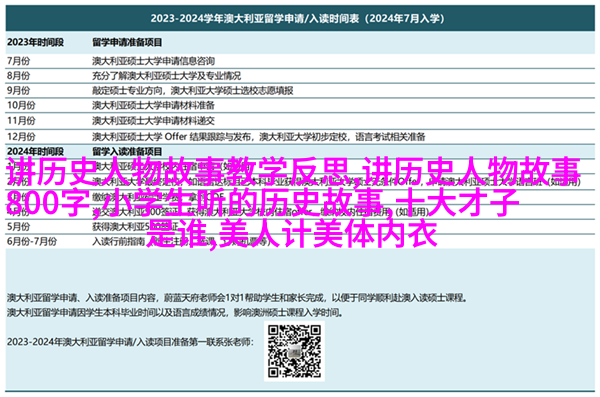The height and width of the screenshot is (397, 600).
Task: Select the cell "澳大利亚硕士大学申请材料递交"
Action: point(153,121)
